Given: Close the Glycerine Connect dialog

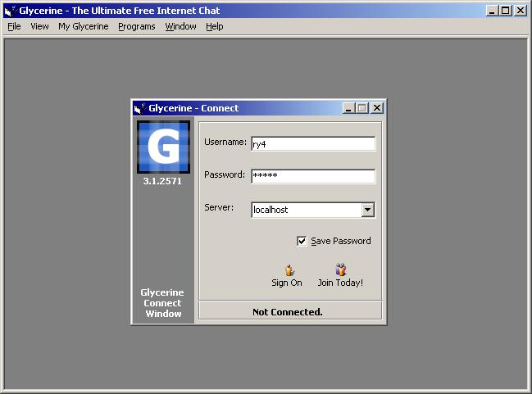Looking at the screenshot, I should 377,108.
